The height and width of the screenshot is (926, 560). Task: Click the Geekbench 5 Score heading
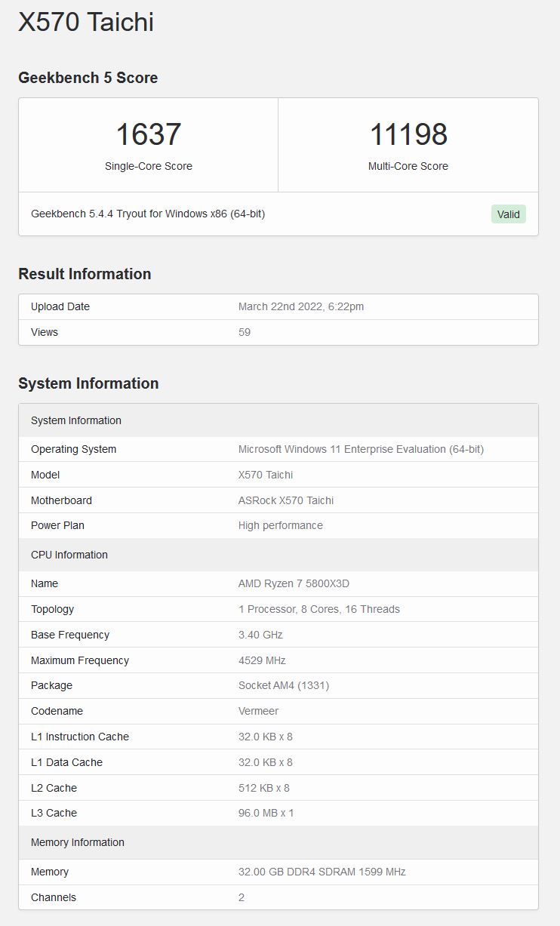point(88,78)
